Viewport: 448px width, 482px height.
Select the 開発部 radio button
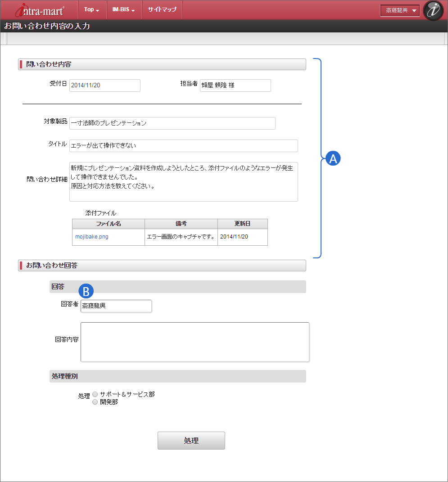[95, 402]
